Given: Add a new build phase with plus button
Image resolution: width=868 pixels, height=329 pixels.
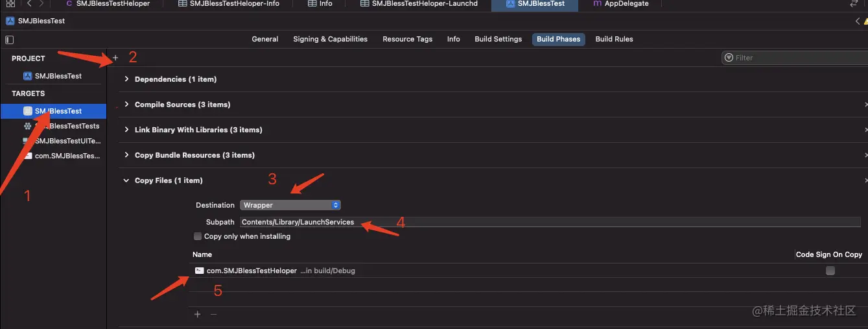Looking at the screenshot, I should click(115, 58).
